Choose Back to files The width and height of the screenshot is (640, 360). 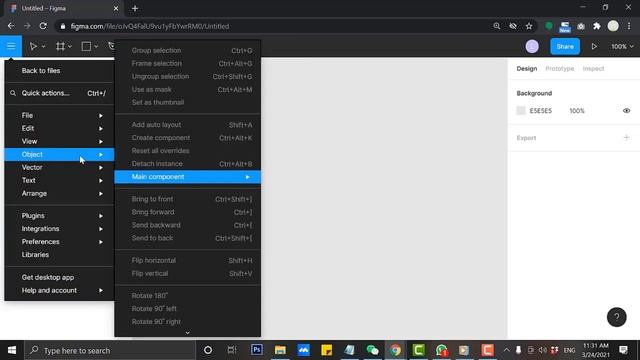(59, 71)
